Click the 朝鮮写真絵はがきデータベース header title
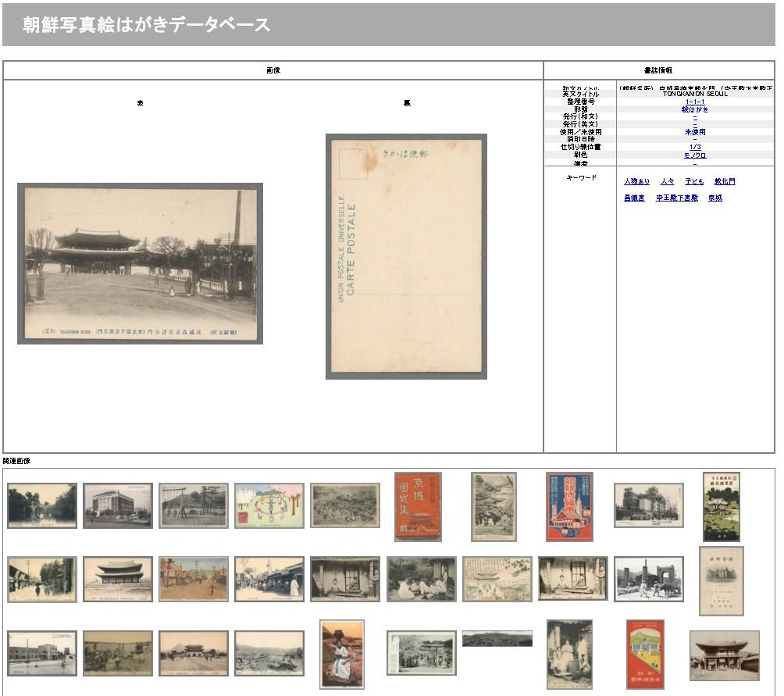Image resolution: width=784 pixels, height=696 pixels. [x=147, y=24]
